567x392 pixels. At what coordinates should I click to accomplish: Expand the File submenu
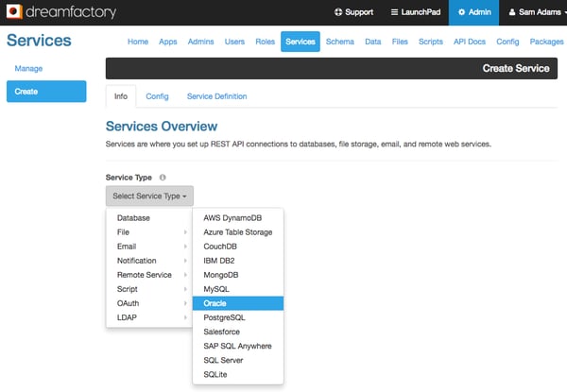(x=149, y=232)
